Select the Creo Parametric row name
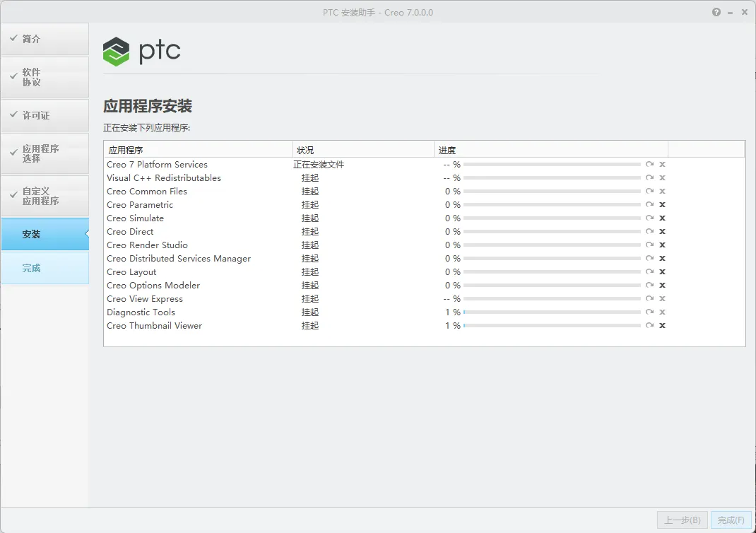Screen dimensions: 756x533 coord(140,204)
